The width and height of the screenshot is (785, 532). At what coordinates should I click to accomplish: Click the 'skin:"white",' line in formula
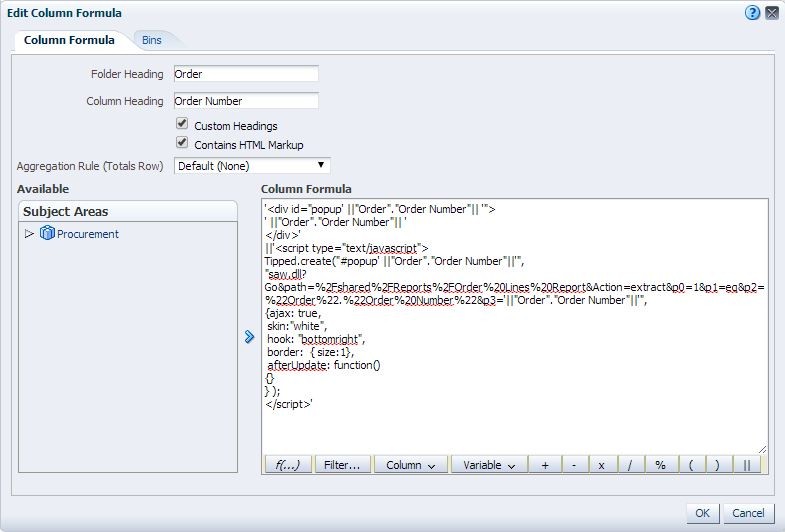297,326
